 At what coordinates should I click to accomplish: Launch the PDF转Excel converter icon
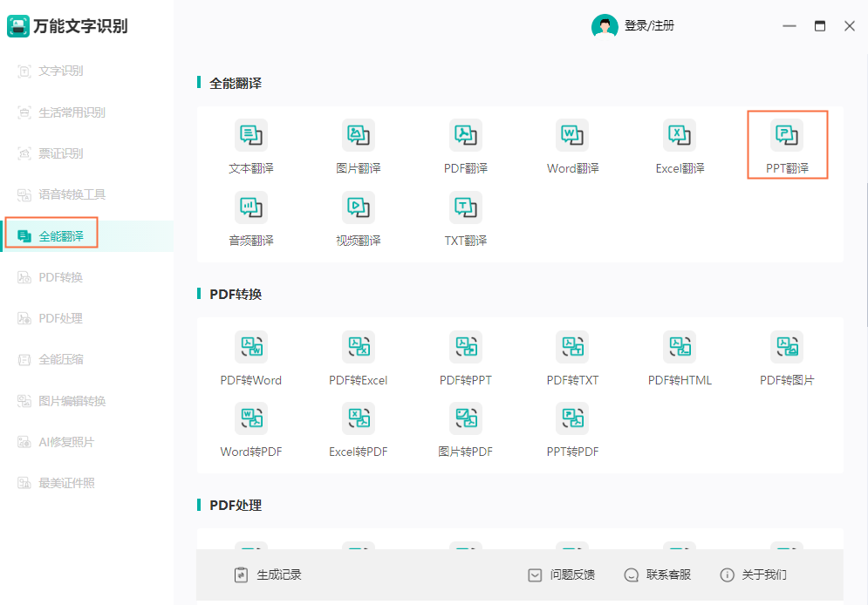click(x=359, y=347)
